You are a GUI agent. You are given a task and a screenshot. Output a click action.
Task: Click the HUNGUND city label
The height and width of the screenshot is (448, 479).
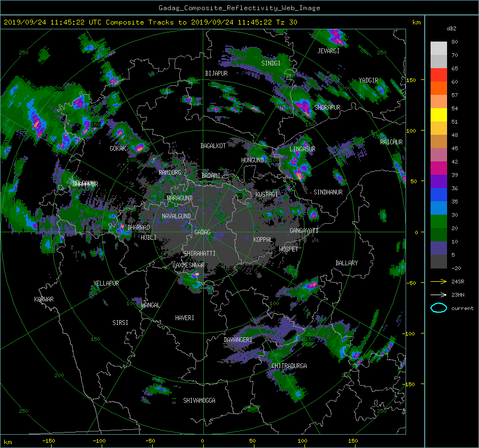(x=252, y=160)
